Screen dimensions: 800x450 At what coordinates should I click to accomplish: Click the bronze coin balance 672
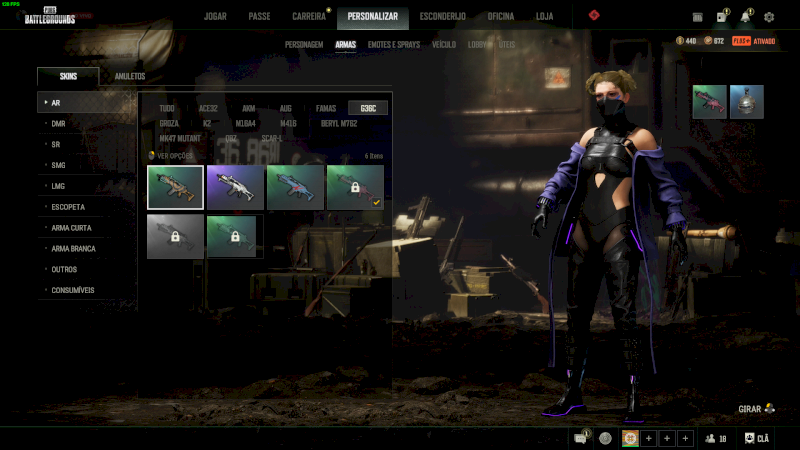pos(714,41)
